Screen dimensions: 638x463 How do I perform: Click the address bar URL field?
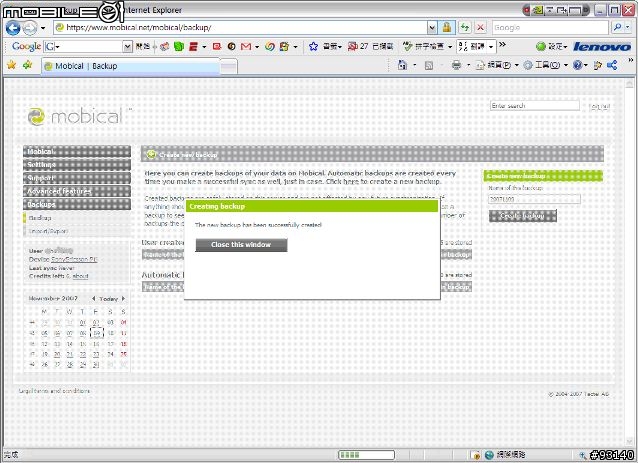(x=241, y=28)
